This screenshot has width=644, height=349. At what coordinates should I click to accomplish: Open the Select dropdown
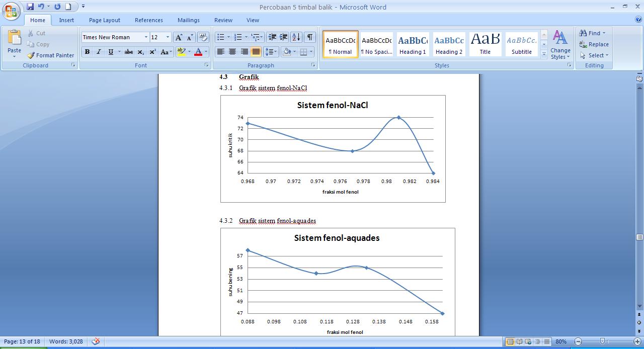tap(594, 55)
